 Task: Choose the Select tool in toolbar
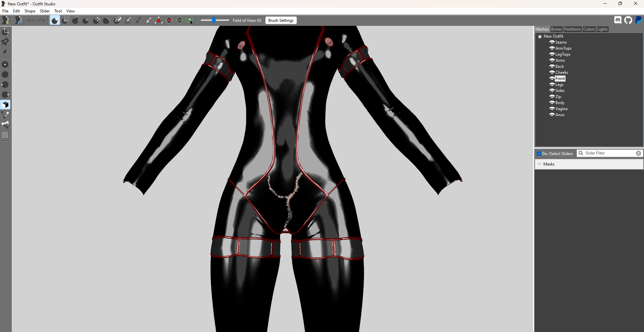point(55,20)
